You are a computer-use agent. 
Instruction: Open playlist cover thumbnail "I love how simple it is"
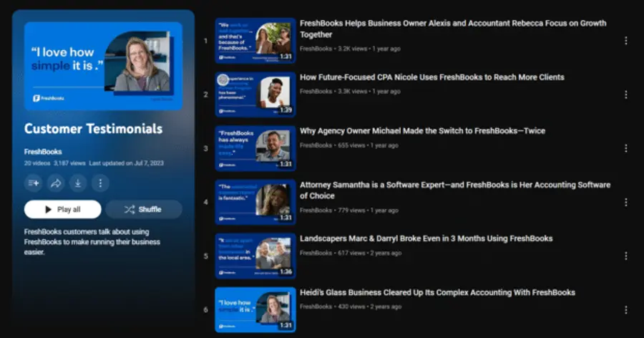103,66
